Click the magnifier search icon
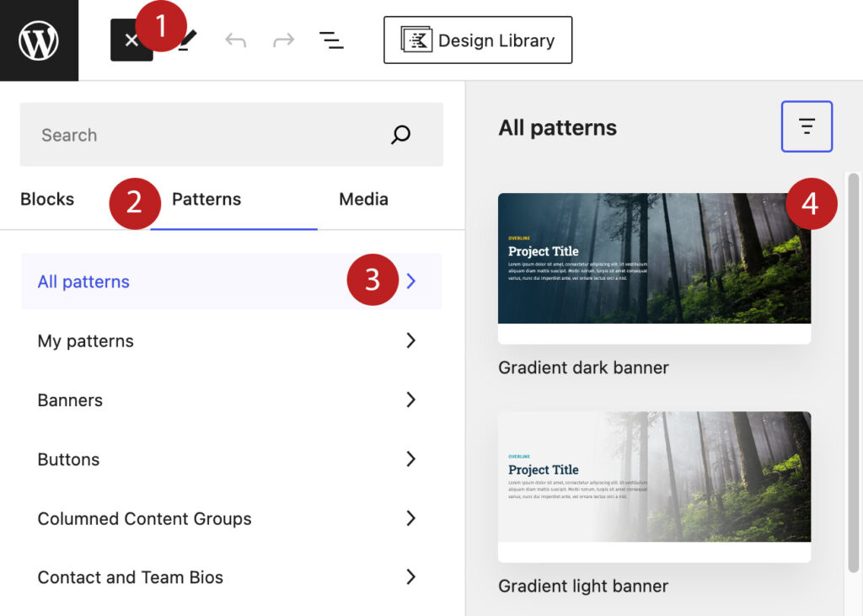The height and width of the screenshot is (616, 863). pos(401,135)
